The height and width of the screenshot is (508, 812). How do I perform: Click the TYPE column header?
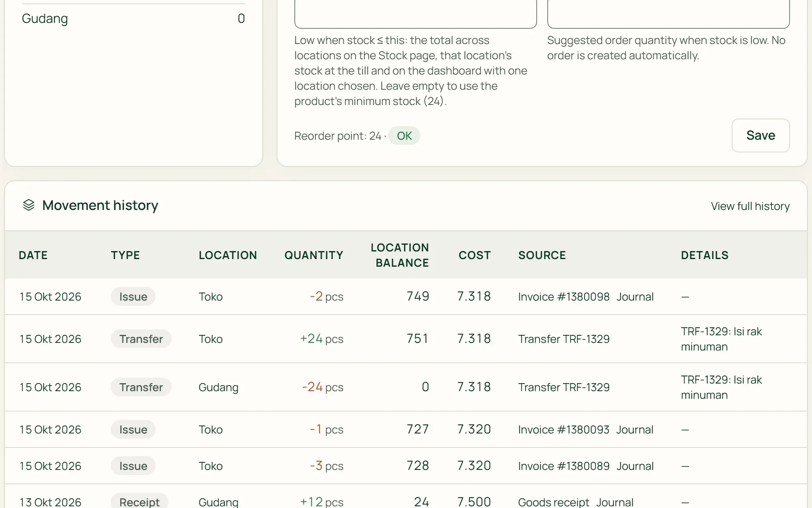[x=125, y=255]
